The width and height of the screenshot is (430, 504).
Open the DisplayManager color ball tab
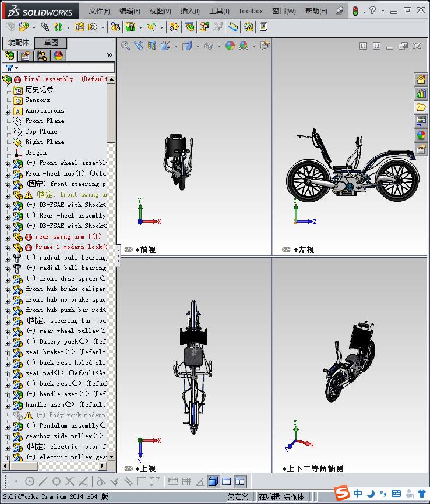58,56
